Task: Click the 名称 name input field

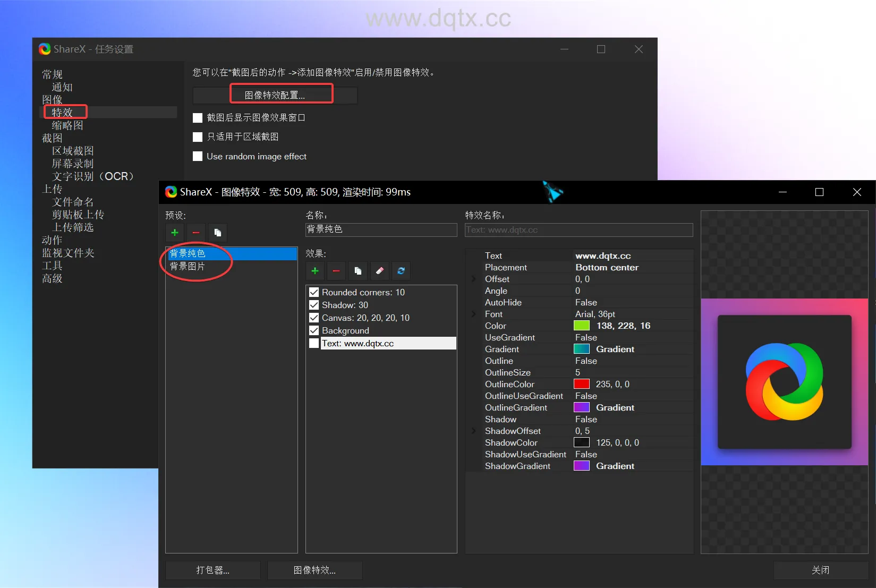Action: click(x=381, y=229)
